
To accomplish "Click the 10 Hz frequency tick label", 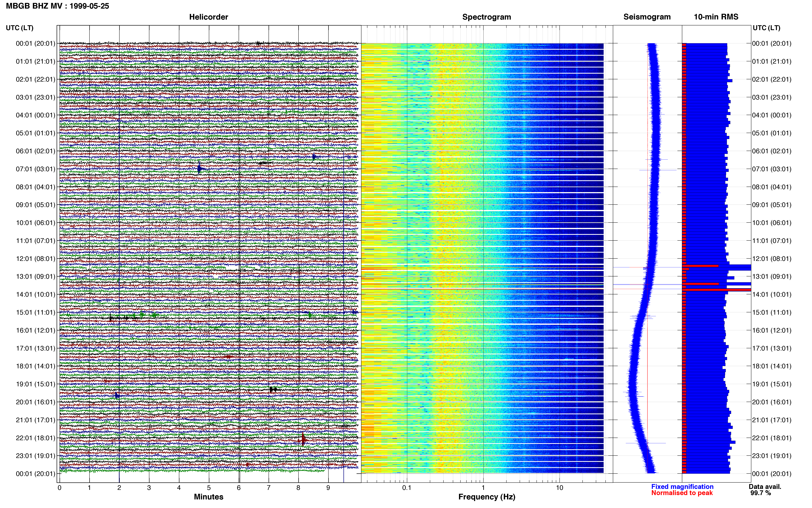I will (x=559, y=488).
